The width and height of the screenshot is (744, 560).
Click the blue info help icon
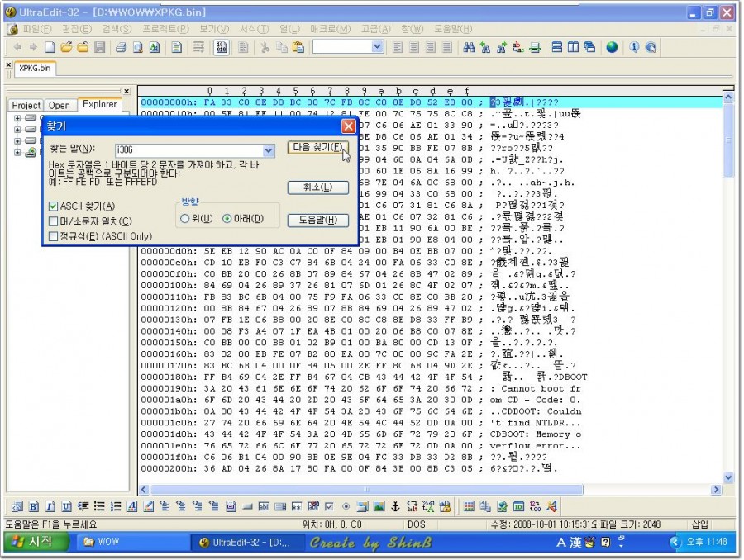(x=634, y=47)
